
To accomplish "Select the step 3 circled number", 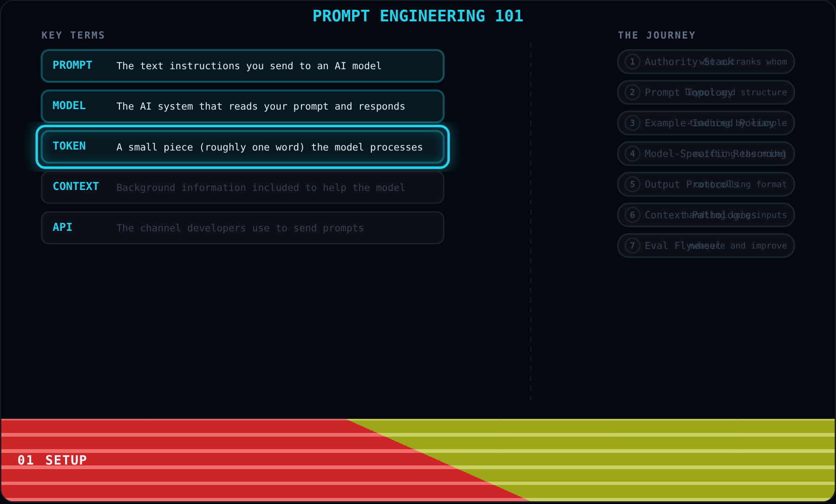I will pos(632,123).
